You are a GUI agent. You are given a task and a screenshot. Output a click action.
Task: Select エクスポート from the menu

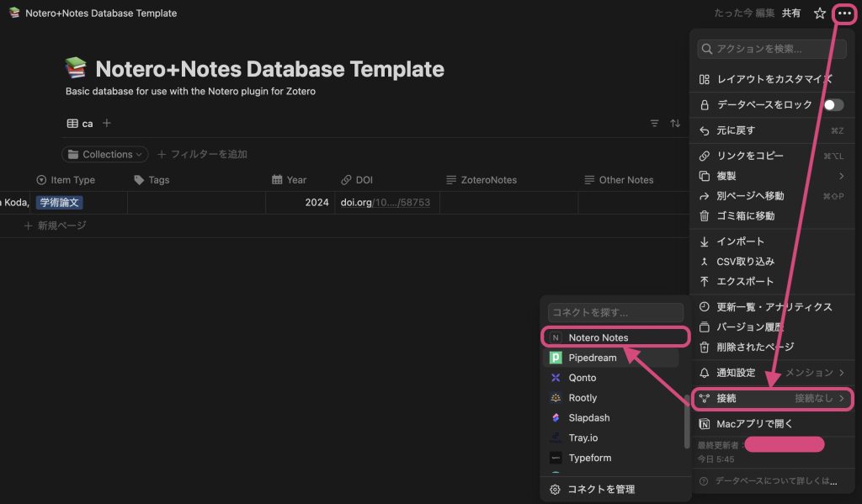[x=744, y=282]
